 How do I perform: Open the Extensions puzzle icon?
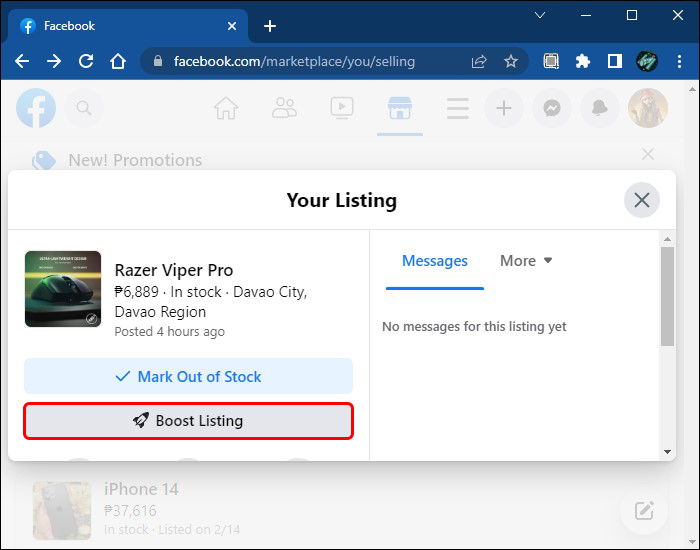[583, 61]
